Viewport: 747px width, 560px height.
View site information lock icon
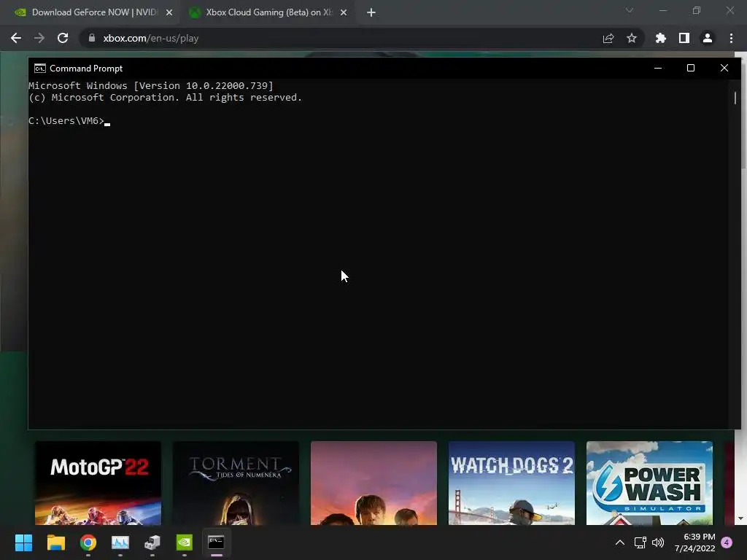pos(92,38)
